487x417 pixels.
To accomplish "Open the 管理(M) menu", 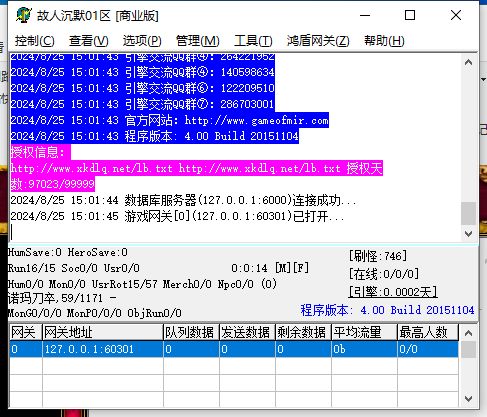I will point(197,41).
